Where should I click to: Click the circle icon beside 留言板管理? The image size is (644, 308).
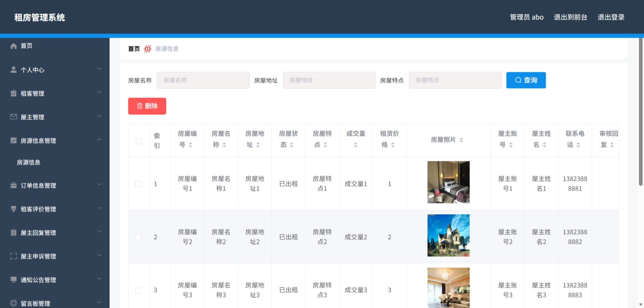coord(14,303)
